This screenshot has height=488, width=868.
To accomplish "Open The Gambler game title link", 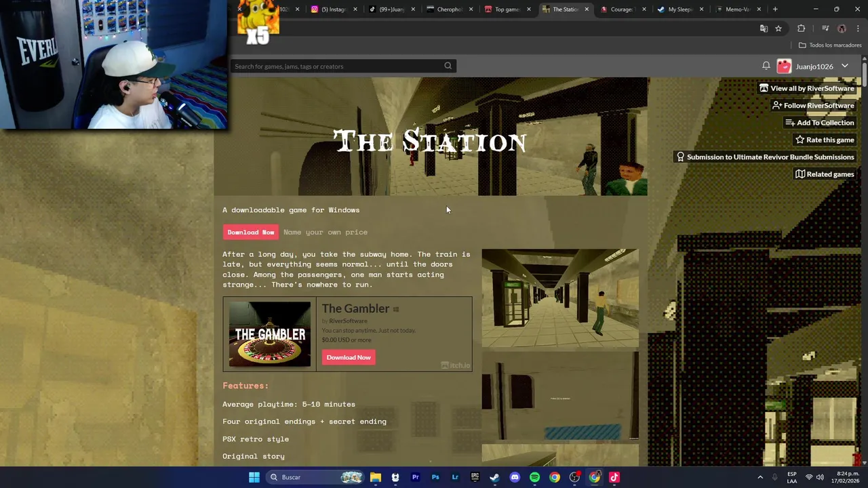I will [355, 308].
